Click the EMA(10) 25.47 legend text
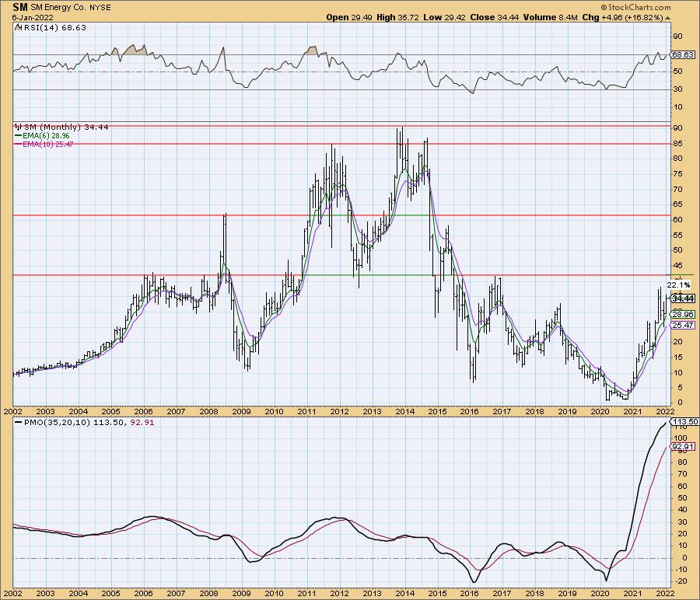Screen dimensions: 700x600 click(47, 144)
